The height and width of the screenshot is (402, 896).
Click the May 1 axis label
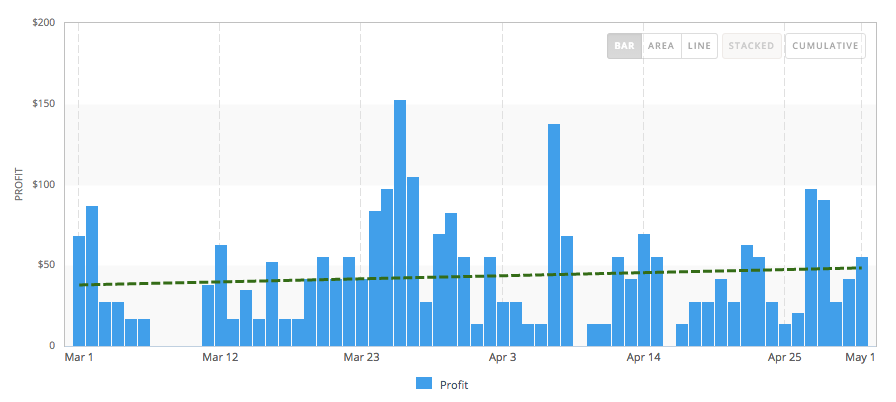coord(860,358)
